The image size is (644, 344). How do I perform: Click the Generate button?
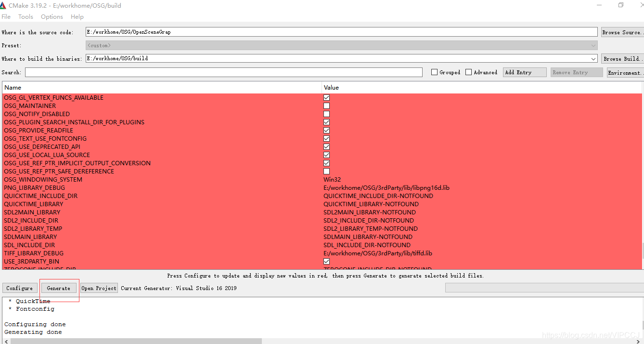pyautogui.click(x=59, y=288)
